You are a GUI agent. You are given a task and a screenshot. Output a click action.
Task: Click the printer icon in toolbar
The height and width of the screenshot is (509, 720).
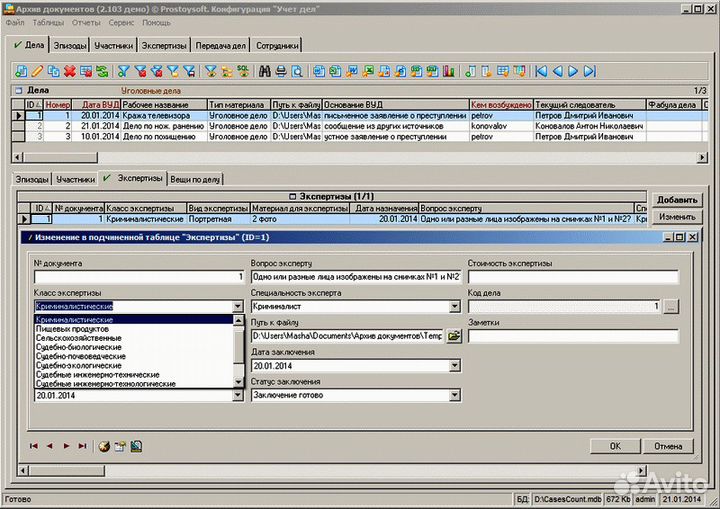pos(281,71)
